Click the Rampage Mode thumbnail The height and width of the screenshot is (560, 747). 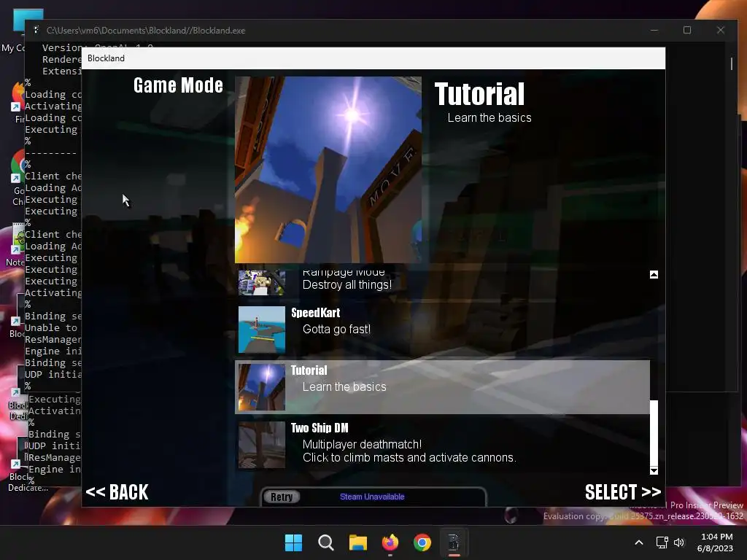262,283
